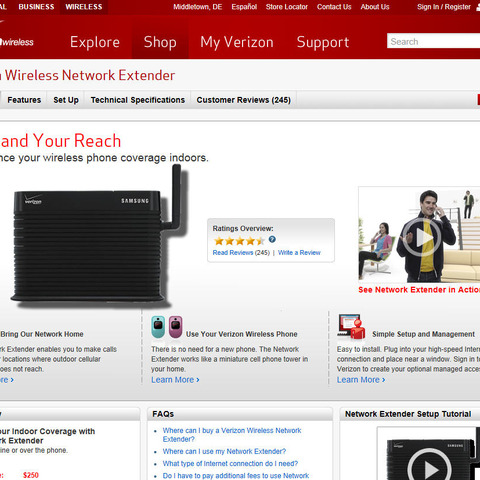Click the teal and purple flip phones icon
The image size is (480, 480).
[167, 327]
